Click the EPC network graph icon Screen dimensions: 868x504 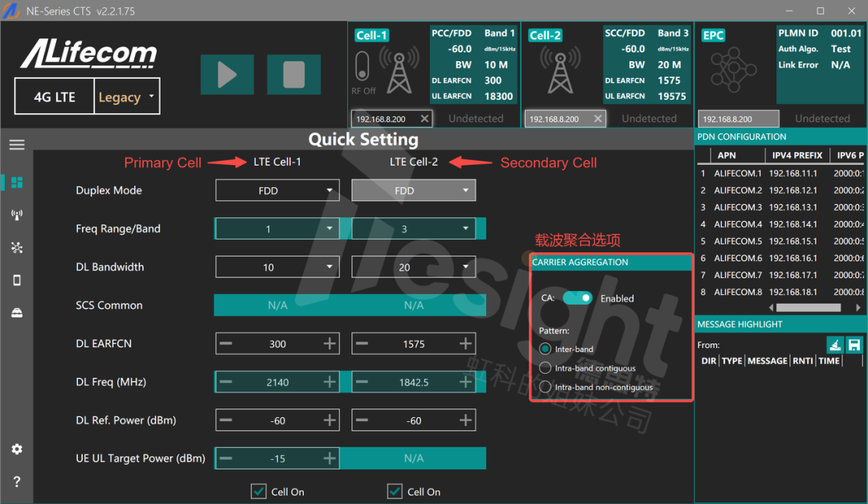[x=734, y=70]
